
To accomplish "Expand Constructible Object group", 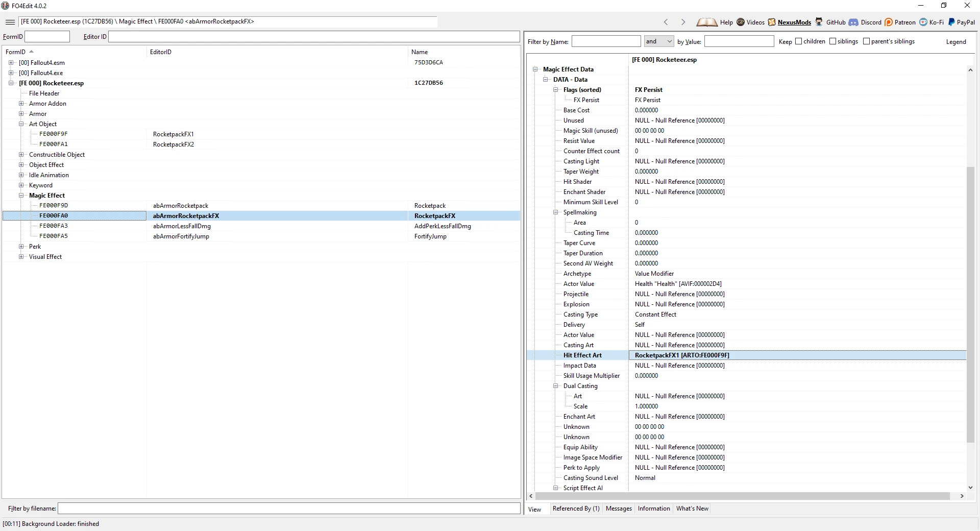I will [x=21, y=155].
